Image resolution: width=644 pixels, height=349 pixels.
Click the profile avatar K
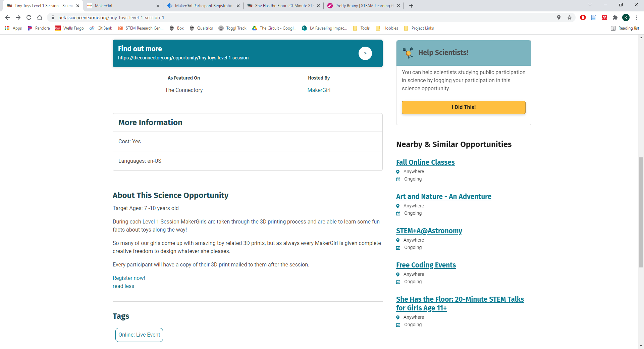pos(626,17)
